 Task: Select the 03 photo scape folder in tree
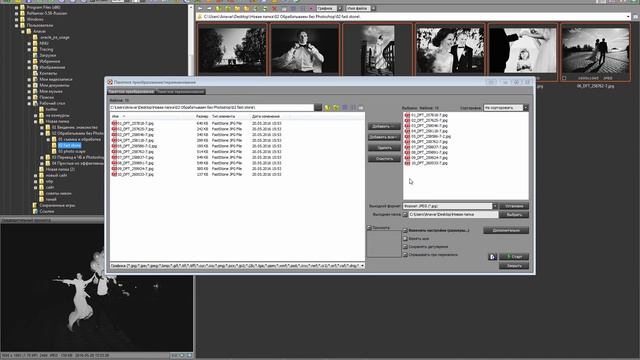coord(71,151)
